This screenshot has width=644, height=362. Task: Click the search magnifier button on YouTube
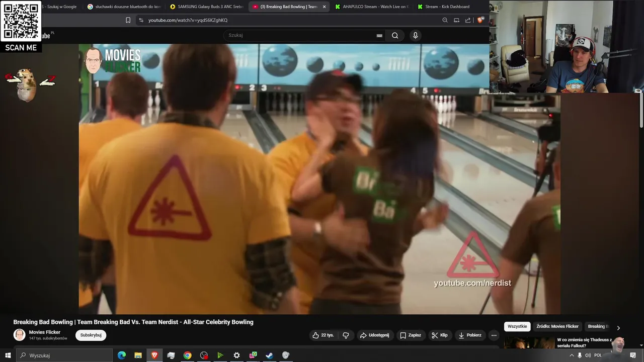coord(395,35)
